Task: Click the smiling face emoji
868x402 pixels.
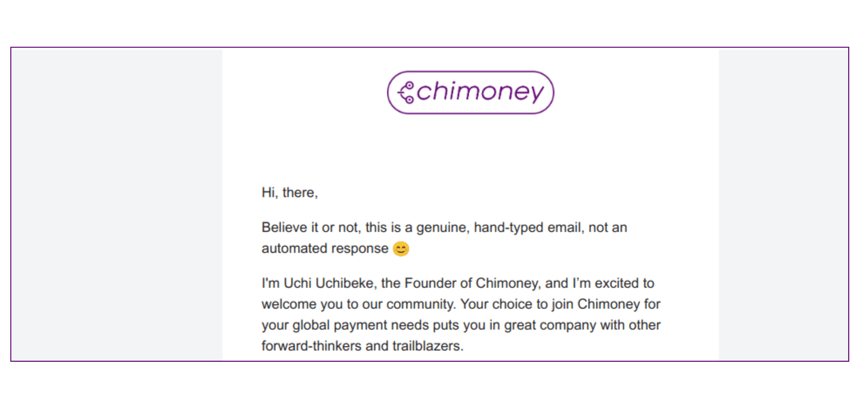Action: pos(401,249)
